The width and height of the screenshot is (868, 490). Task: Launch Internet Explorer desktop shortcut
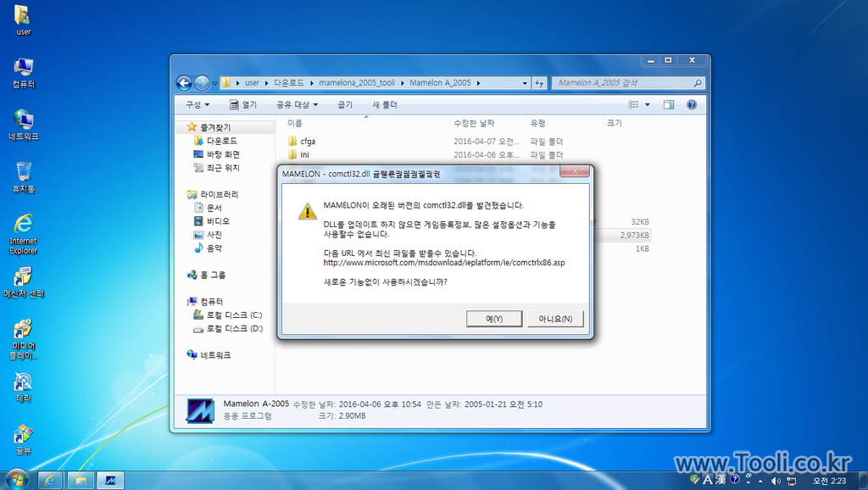click(23, 234)
